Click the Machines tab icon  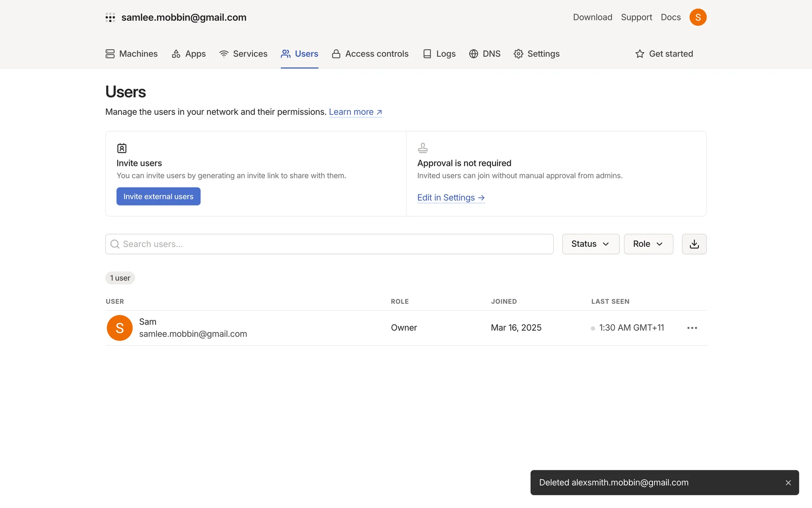click(110, 54)
